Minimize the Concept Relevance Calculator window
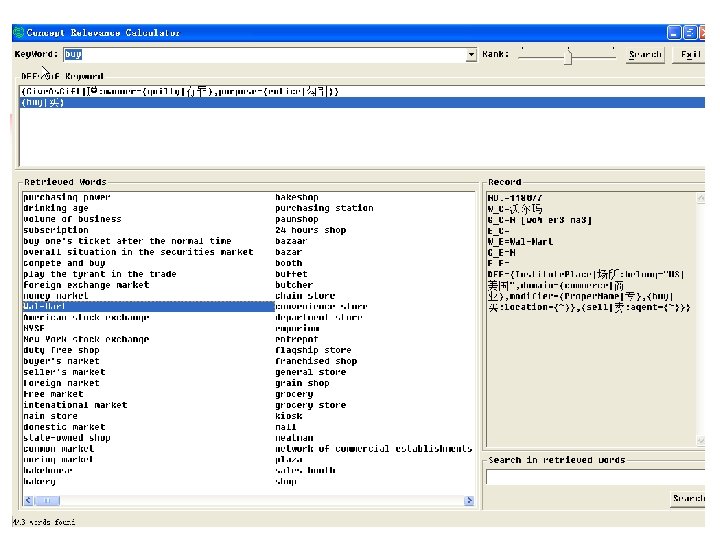Viewport: 720px width, 540px height. pyautogui.click(x=675, y=32)
